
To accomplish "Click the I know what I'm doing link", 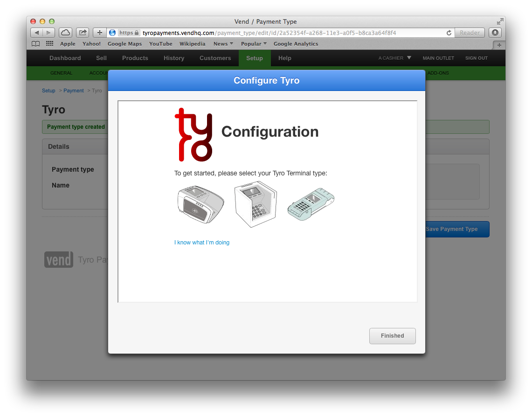I will click(x=201, y=242).
